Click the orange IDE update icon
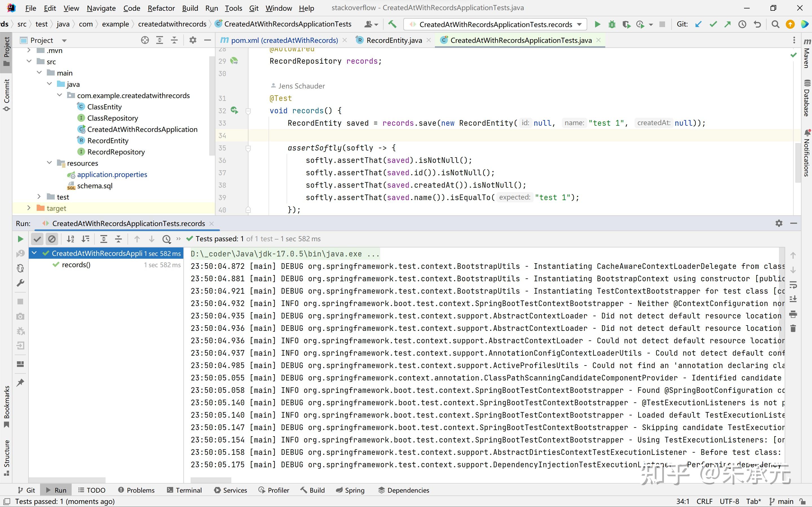 790,24
